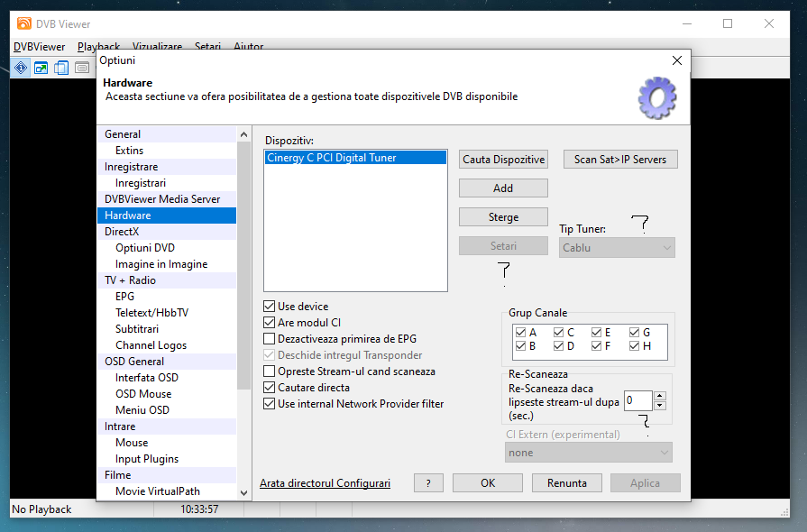The width and height of the screenshot is (807, 532).
Task: Close the Optiuni dialog with X
Action: tap(677, 60)
